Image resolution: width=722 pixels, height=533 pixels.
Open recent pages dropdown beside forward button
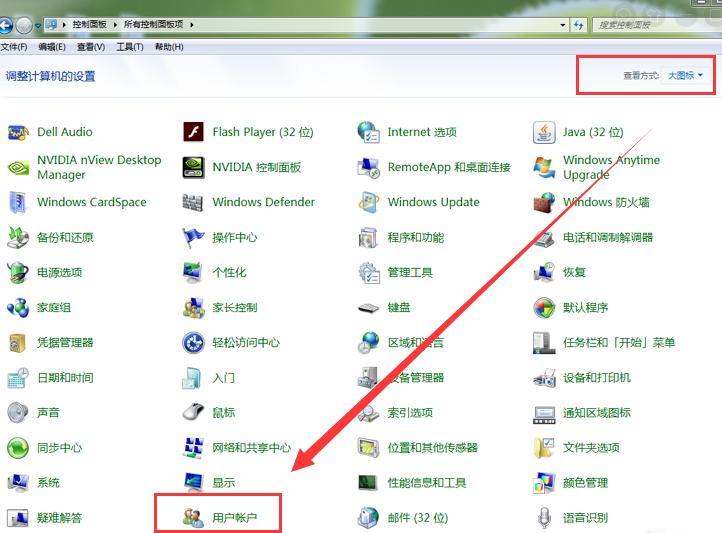38,26
